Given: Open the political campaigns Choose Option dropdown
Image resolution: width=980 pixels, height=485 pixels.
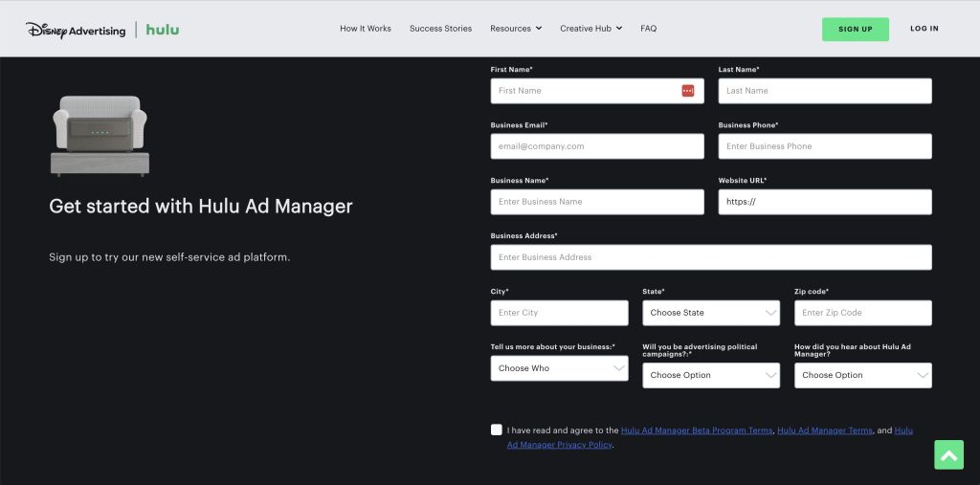Looking at the screenshot, I should coord(711,375).
